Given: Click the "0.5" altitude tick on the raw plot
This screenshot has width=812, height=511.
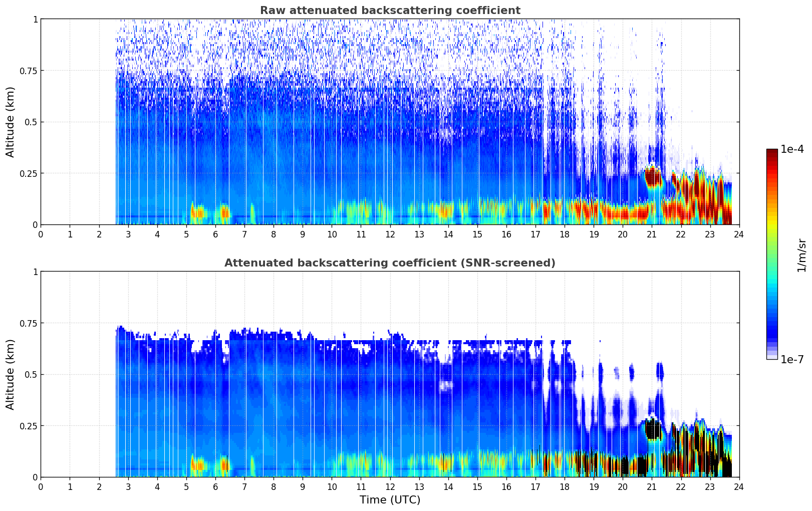Looking at the screenshot, I should 31,122.
